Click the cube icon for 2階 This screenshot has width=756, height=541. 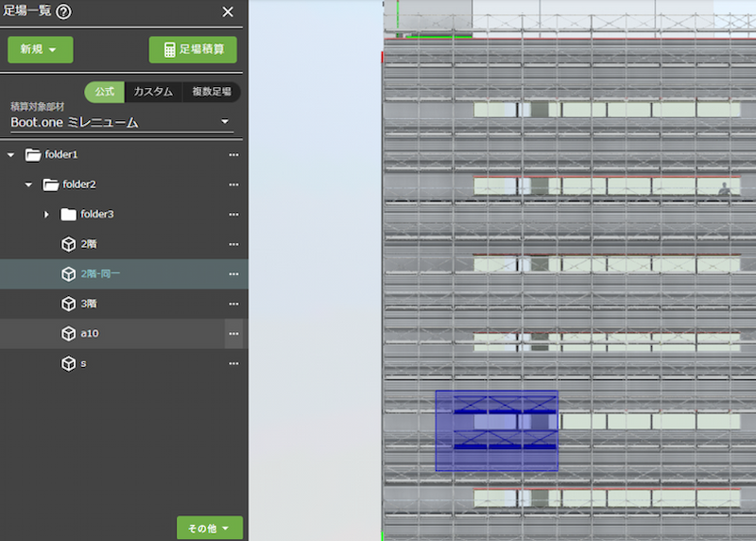click(x=68, y=244)
